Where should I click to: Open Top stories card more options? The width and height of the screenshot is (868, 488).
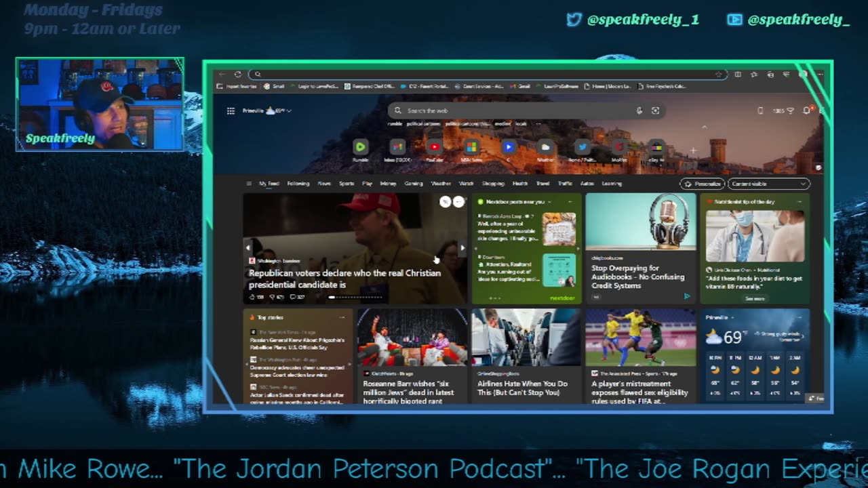tap(342, 317)
